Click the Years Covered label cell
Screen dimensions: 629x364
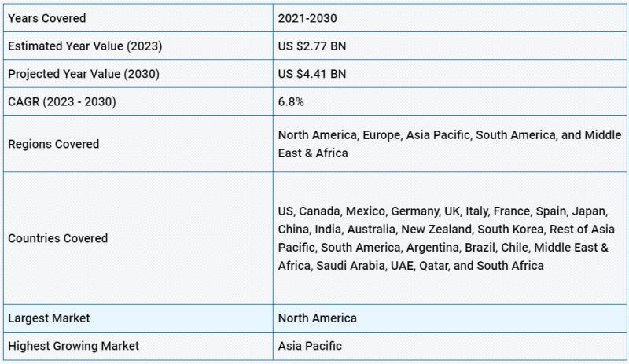pyautogui.click(x=138, y=18)
